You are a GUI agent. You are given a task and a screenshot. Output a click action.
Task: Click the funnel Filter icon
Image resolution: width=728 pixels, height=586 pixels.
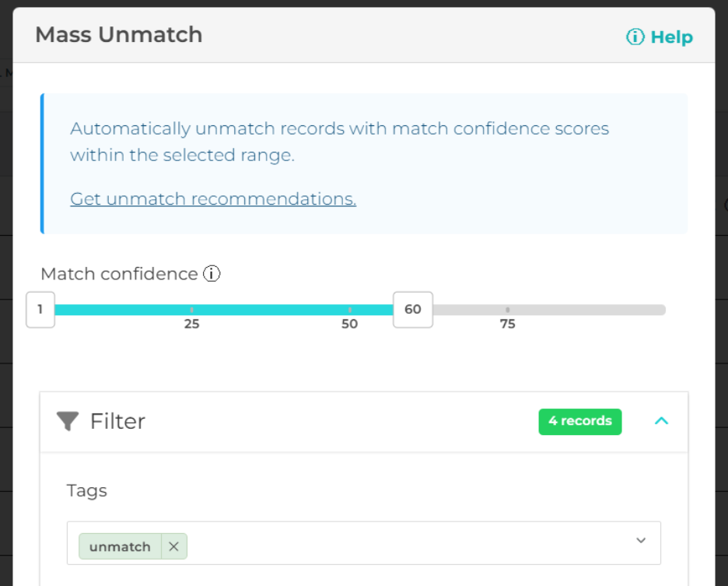[x=68, y=422]
